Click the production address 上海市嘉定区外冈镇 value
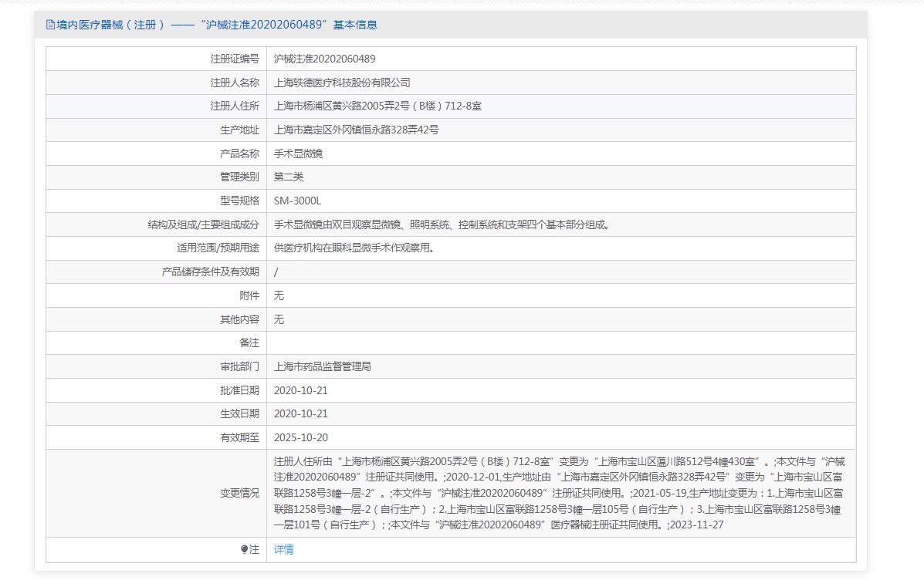The width and height of the screenshot is (924, 587). point(356,130)
